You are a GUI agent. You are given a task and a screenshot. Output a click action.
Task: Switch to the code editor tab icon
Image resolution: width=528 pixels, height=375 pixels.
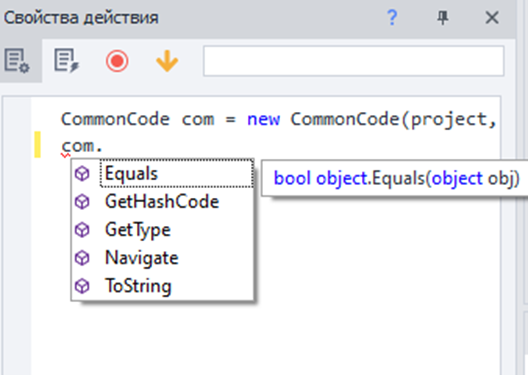[x=66, y=61]
